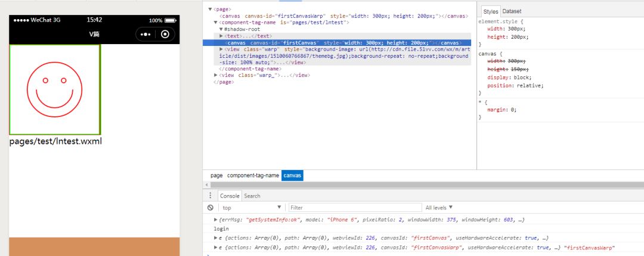
Task: Click the smiley face canvas in simulator
Action: tap(55, 89)
